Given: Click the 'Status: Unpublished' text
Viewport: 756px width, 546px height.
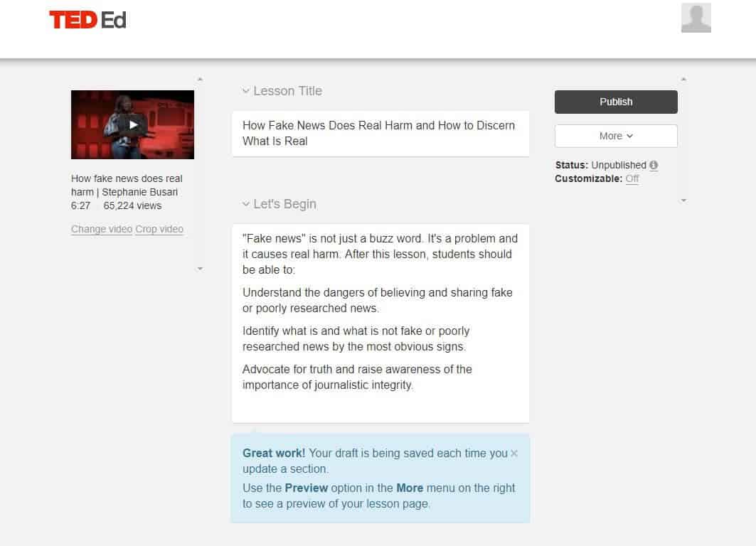Looking at the screenshot, I should click(601, 165).
